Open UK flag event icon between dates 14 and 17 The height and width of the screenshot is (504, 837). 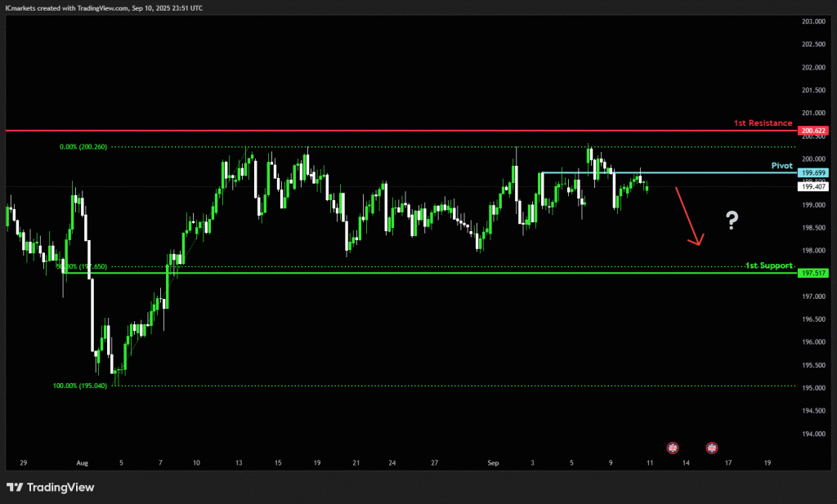click(712, 448)
